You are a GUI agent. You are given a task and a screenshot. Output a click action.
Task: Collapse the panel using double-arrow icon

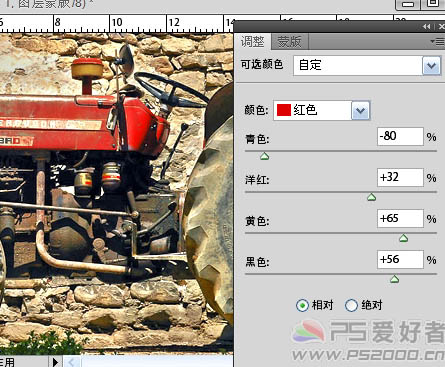426,27
